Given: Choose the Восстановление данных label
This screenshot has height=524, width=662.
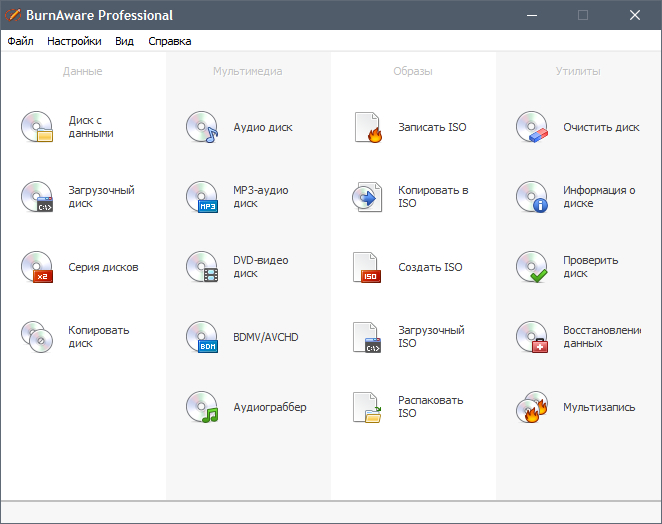Looking at the screenshot, I should (602, 337).
